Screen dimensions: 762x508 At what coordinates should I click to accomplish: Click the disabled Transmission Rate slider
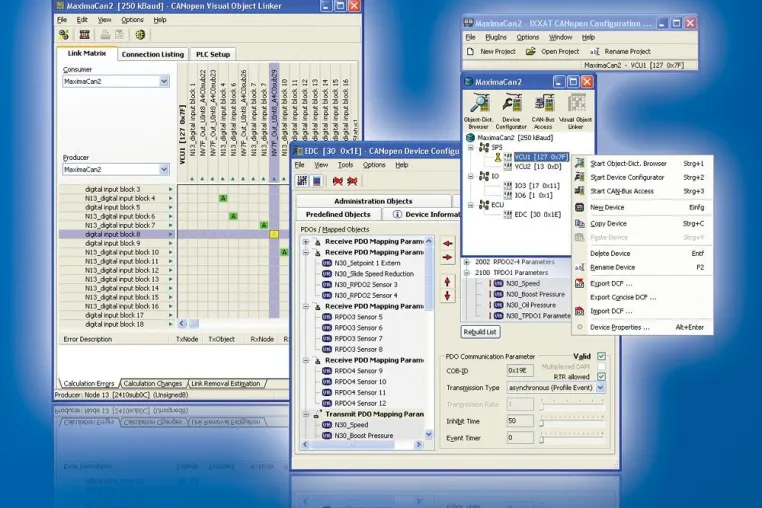point(541,406)
